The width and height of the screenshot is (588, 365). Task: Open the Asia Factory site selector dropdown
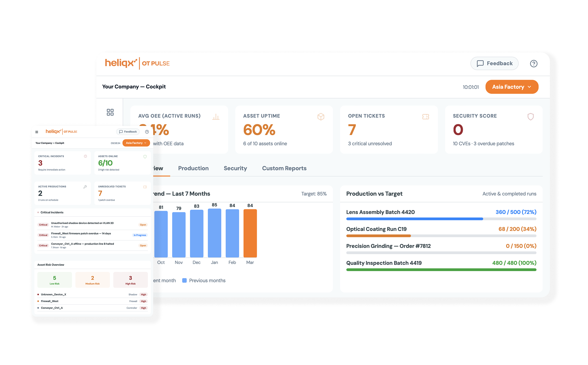512,87
